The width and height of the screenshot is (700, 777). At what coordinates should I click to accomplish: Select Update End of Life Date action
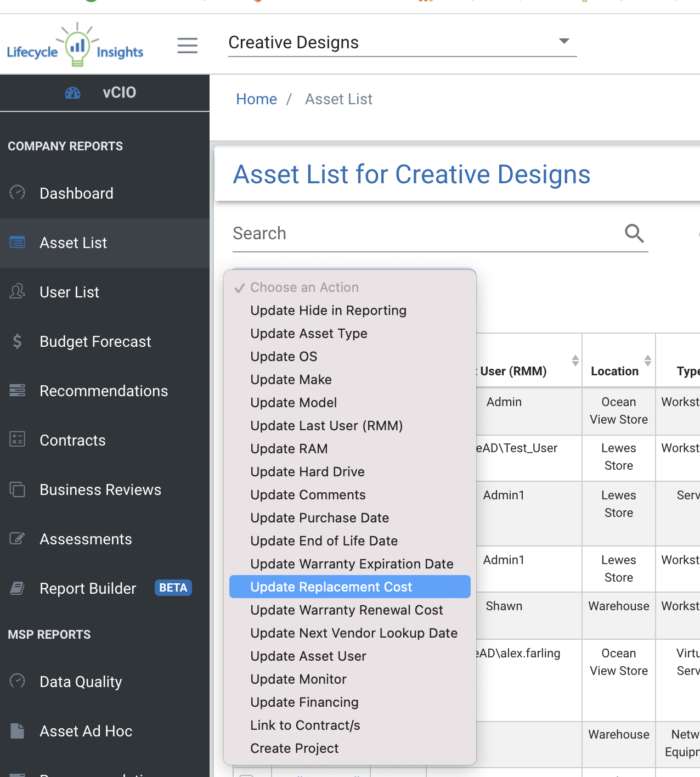tap(350, 541)
